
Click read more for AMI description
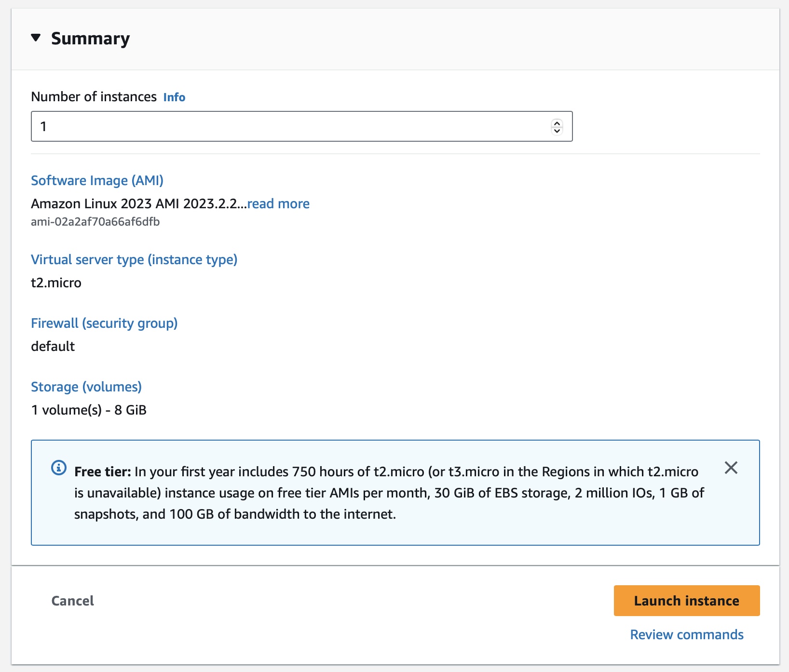coord(278,203)
